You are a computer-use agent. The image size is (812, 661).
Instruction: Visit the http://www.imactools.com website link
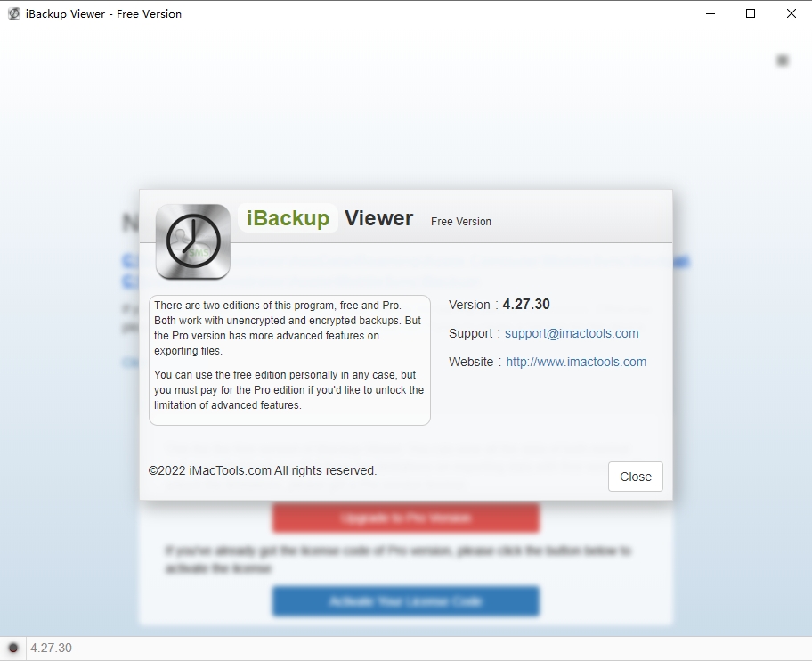click(x=576, y=362)
